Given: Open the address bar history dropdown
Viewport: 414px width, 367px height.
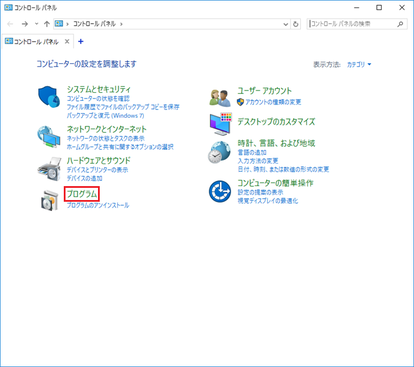Looking at the screenshot, I should (286, 24).
